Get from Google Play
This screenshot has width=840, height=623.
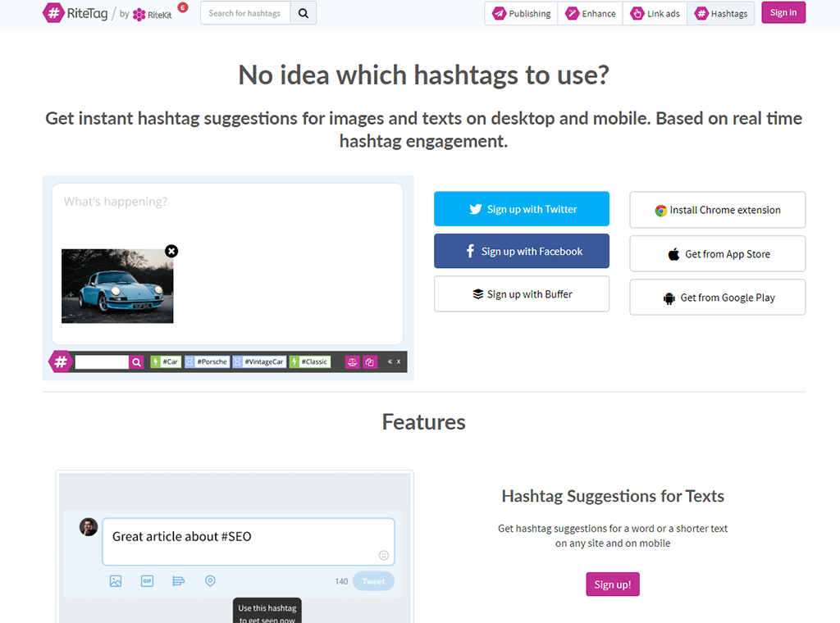tap(717, 297)
